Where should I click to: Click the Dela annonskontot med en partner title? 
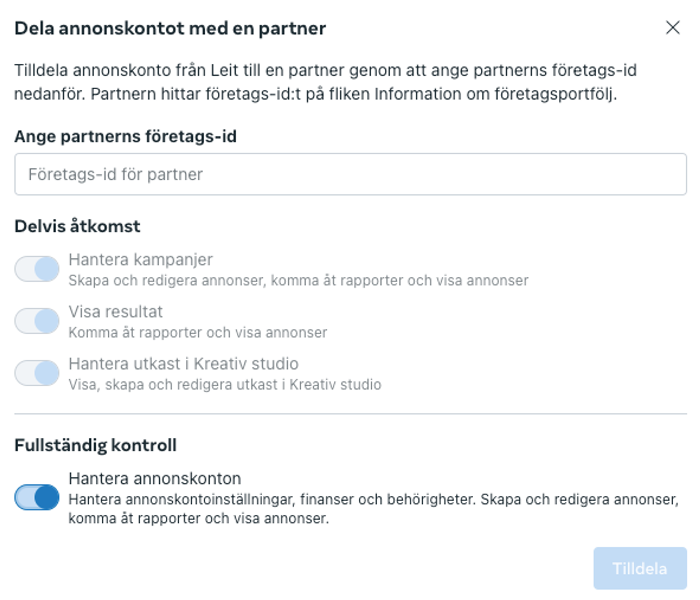coord(170,28)
